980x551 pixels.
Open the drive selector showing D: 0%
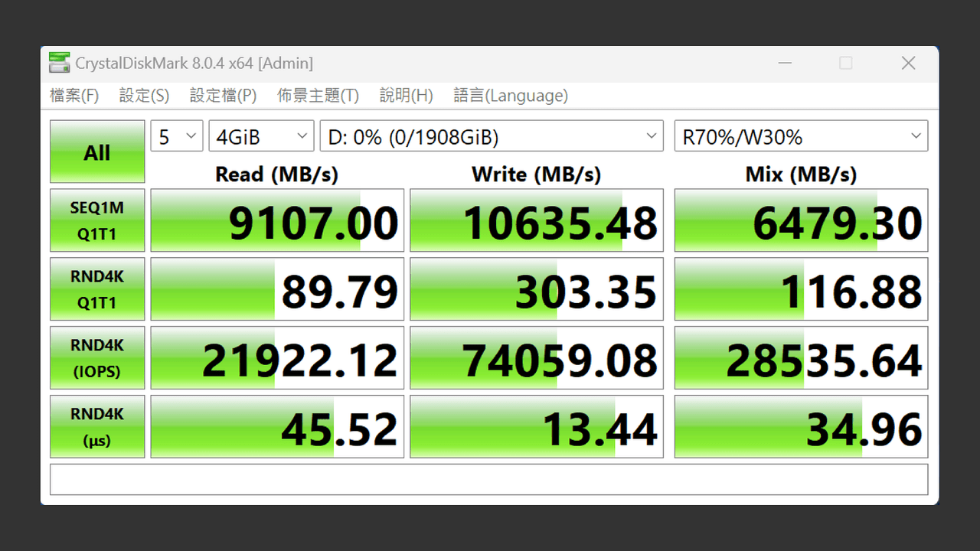[492, 136]
